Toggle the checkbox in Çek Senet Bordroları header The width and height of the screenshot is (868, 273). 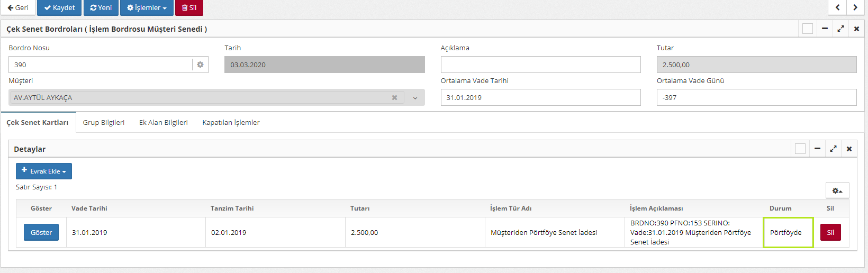[x=807, y=29]
